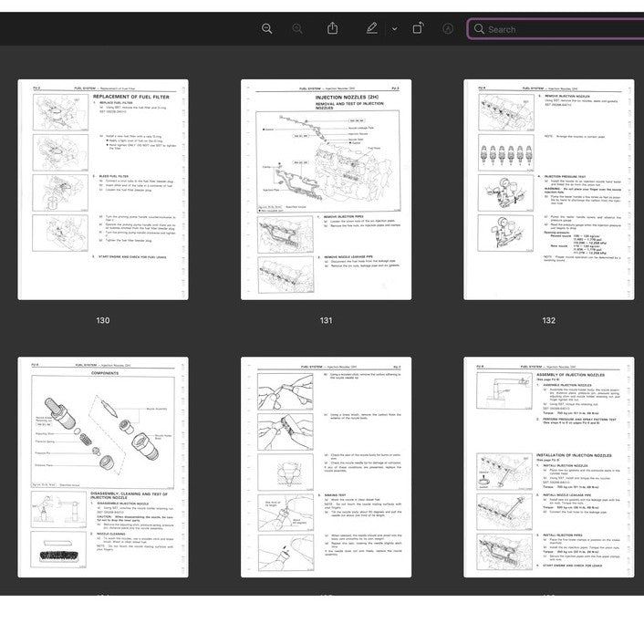Expand the markup pen dropdown chevron
Viewport: 644px width, 644px height.
(394, 29)
